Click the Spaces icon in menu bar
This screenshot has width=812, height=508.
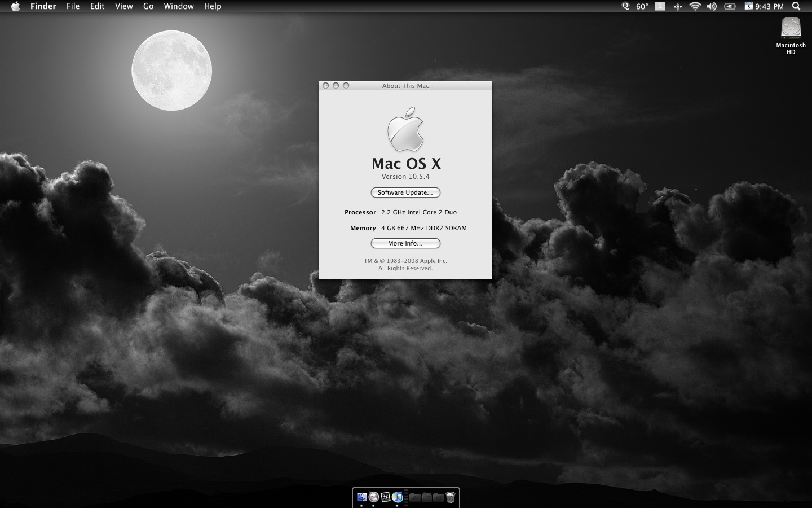coord(660,6)
